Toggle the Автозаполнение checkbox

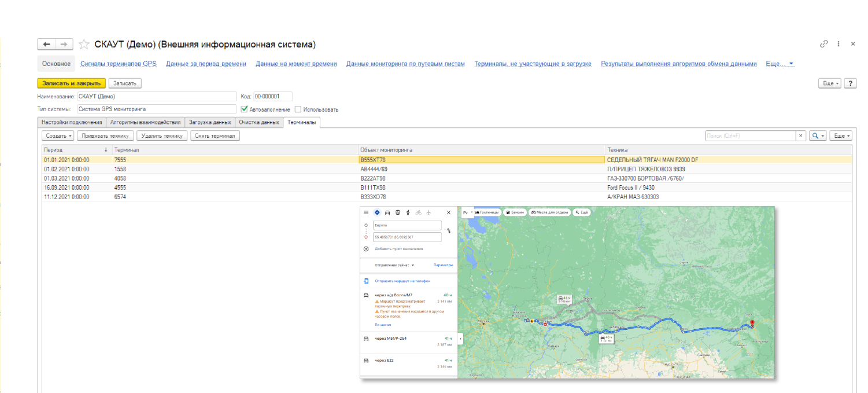(245, 109)
